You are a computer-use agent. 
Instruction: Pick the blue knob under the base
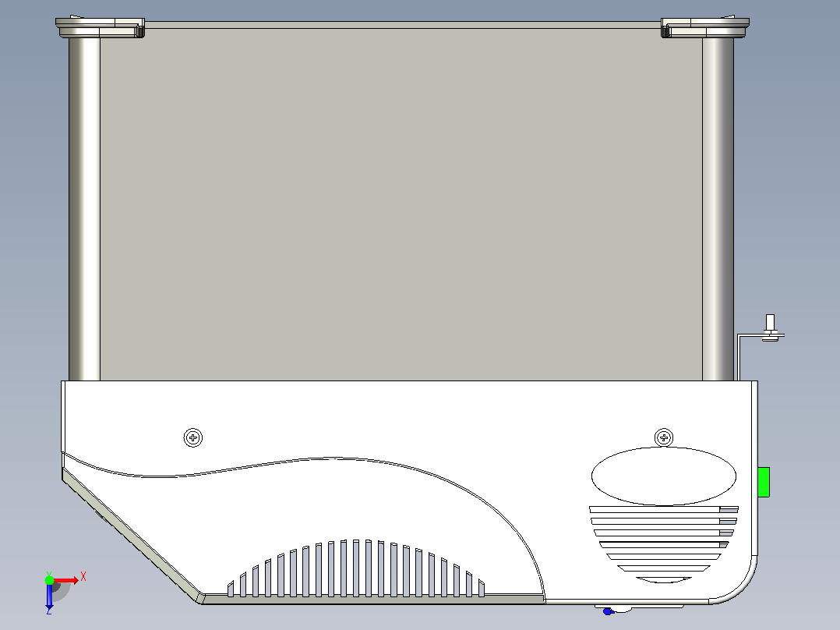point(608,611)
